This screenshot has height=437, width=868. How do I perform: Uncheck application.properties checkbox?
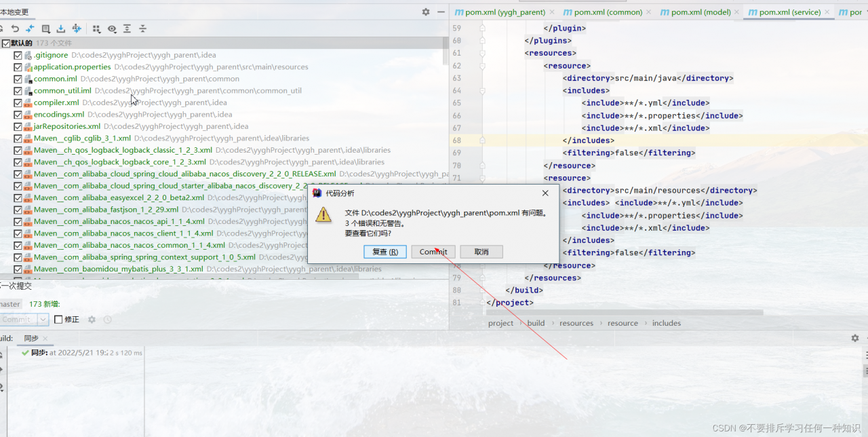(x=18, y=67)
